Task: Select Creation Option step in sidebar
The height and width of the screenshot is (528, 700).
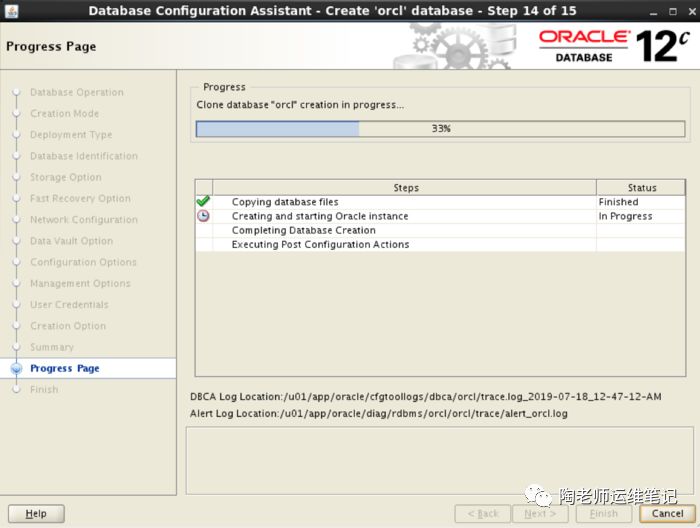Action: (68, 326)
